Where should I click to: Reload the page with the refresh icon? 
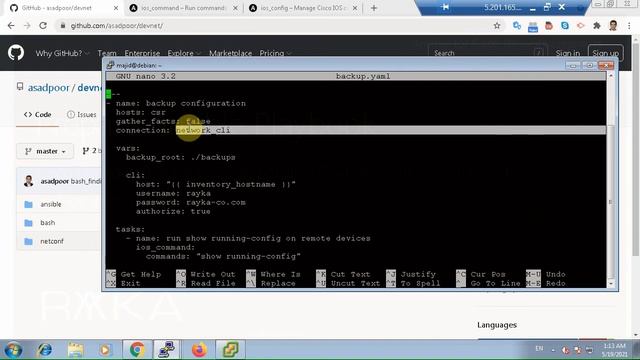tap(43, 25)
